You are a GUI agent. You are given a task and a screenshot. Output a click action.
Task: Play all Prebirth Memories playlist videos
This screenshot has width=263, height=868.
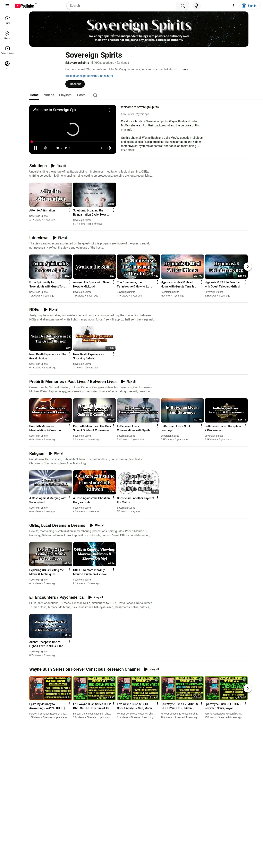click(x=128, y=382)
